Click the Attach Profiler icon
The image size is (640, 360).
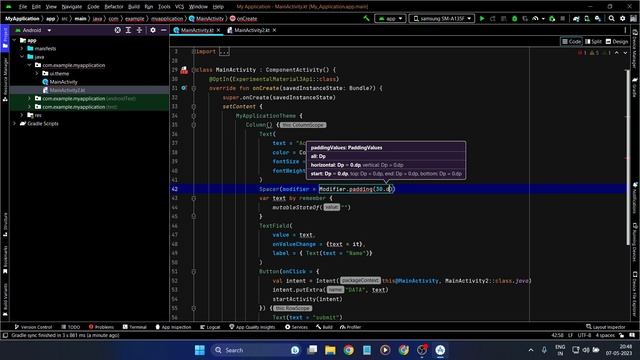(535, 18)
